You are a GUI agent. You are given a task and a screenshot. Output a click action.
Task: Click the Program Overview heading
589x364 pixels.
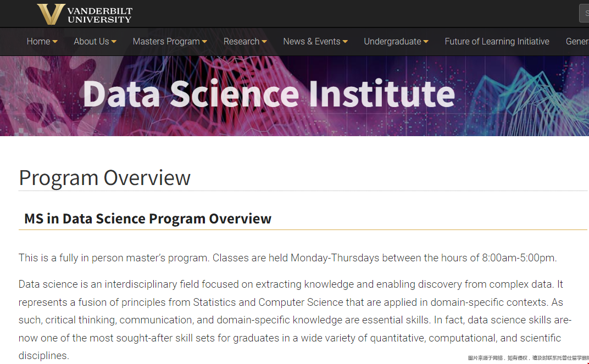[105, 178]
